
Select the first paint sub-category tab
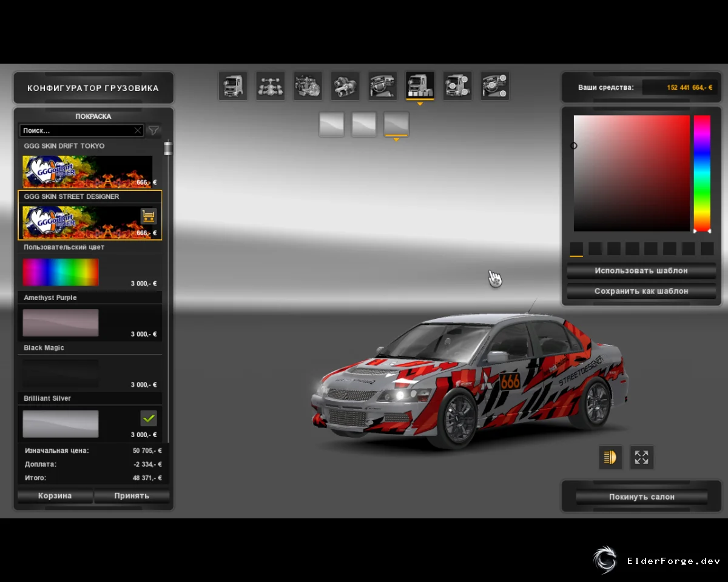pos(332,124)
